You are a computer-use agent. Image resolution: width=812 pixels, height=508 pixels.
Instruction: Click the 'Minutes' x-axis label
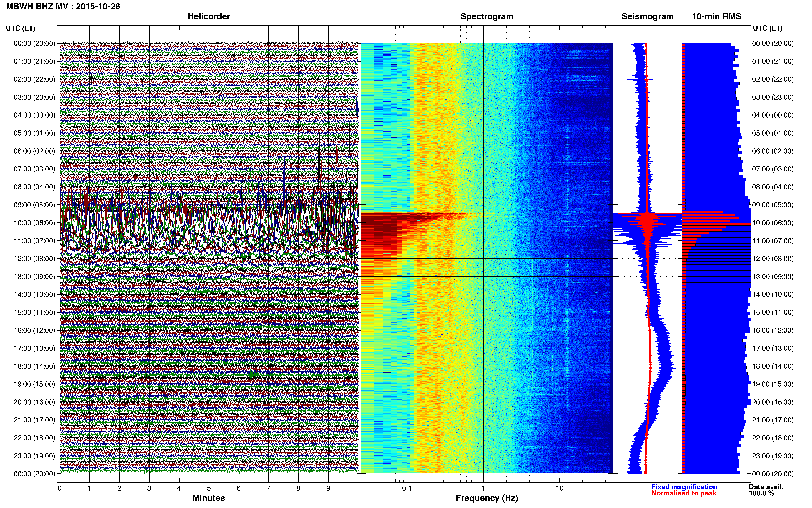(209, 498)
